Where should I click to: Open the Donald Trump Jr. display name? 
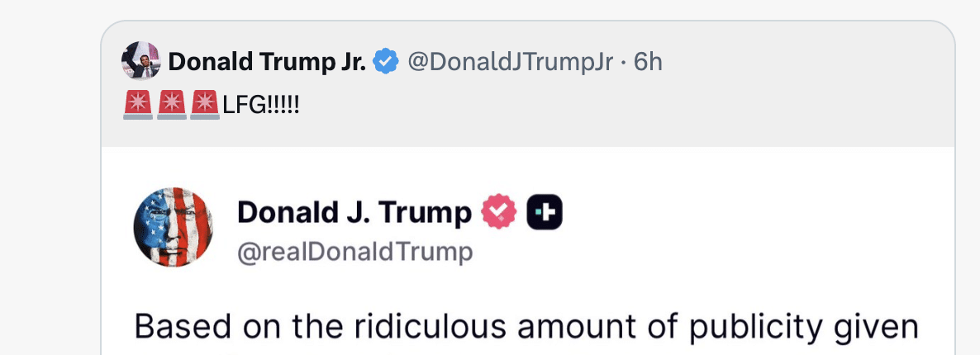pos(267,62)
